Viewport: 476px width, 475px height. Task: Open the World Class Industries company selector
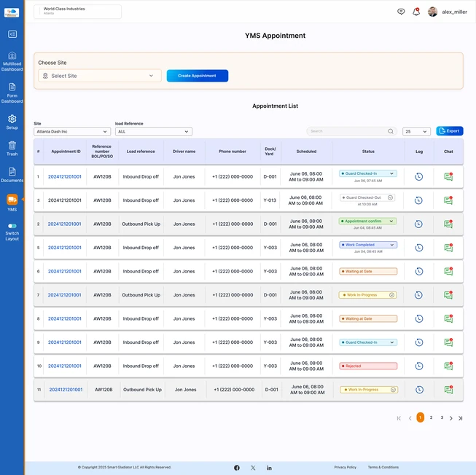pos(78,11)
